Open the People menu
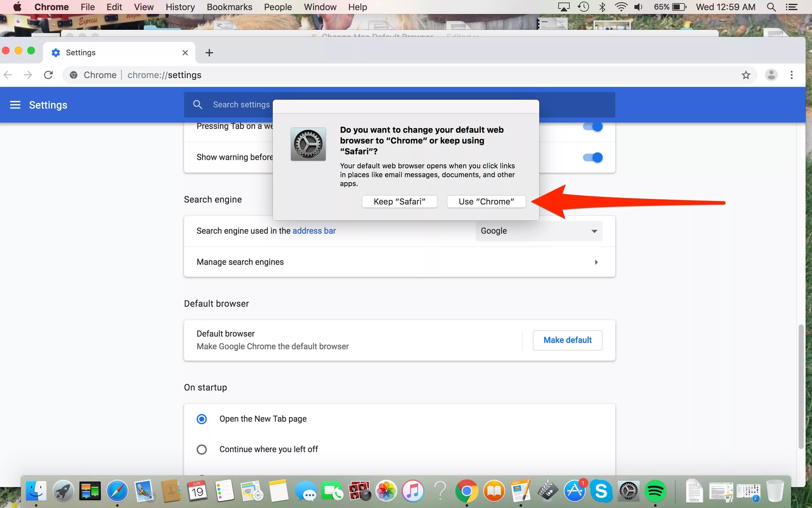This screenshot has width=812, height=508. pyautogui.click(x=278, y=7)
